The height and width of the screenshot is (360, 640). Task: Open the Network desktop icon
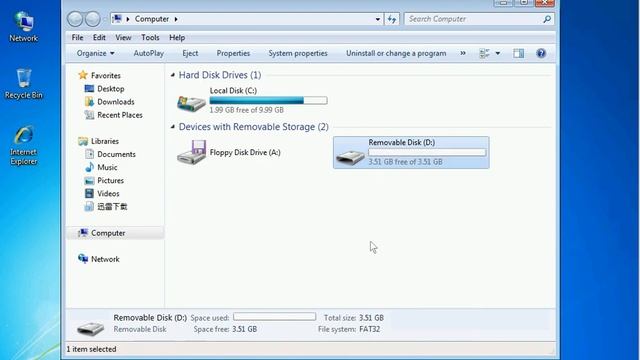(x=24, y=27)
